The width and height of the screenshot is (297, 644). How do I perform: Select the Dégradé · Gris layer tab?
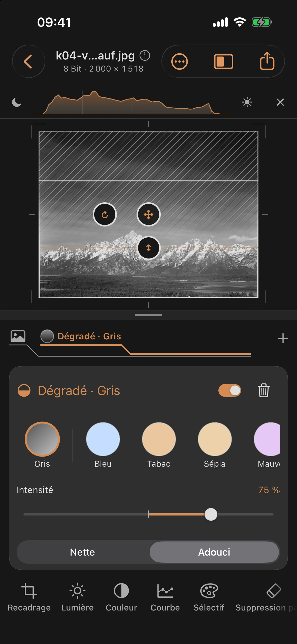click(81, 336)
